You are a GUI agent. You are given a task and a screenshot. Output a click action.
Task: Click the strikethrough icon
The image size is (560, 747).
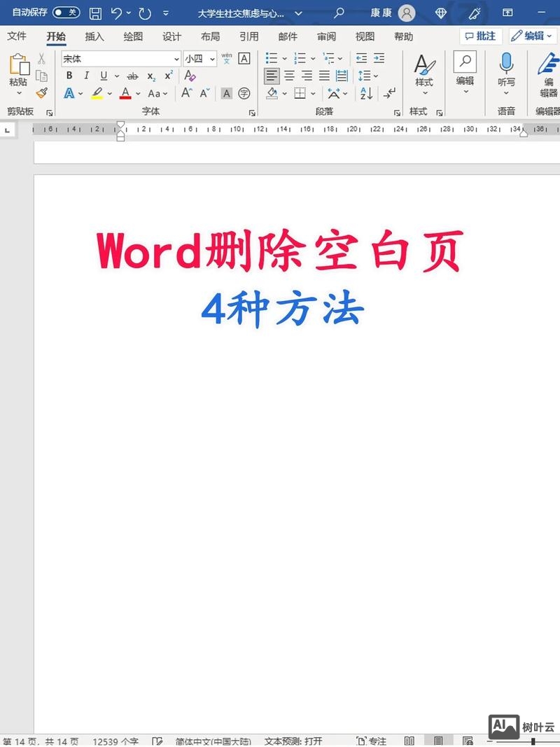[132, 75]
